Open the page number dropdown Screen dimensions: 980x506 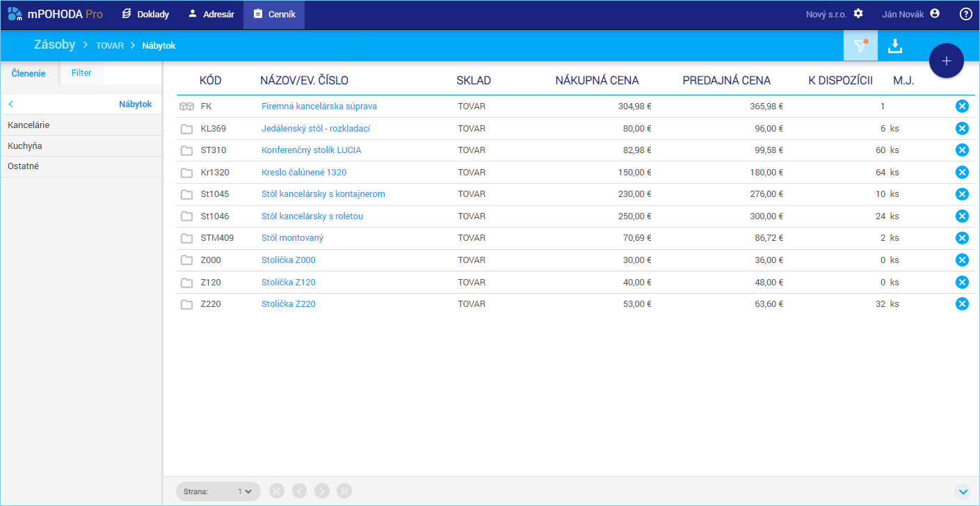244,491
